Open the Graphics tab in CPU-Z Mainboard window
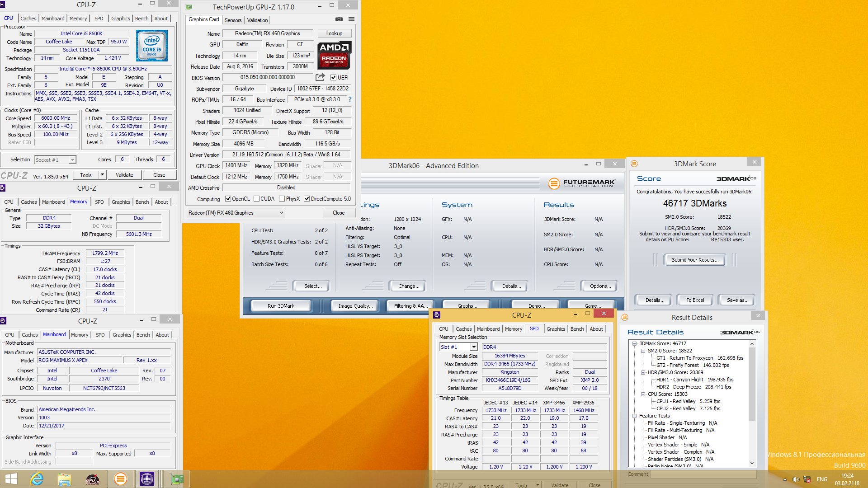Image resolution: width=868 pixels, height=488 pixels. (122, 335)
